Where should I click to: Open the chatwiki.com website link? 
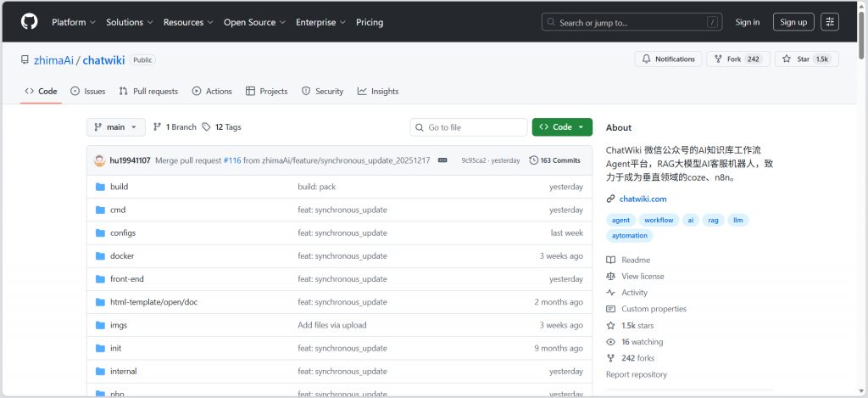click(643, 199)
